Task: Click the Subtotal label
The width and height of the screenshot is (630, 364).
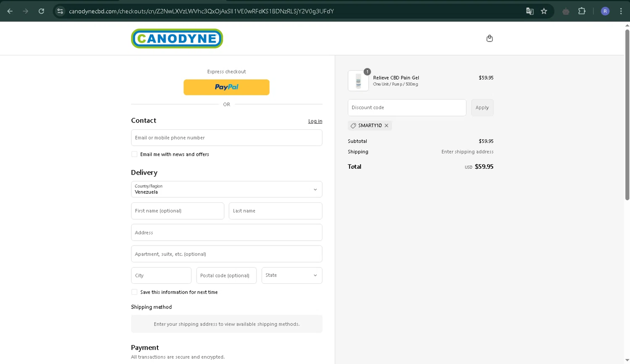Action: click(x=357, y=141)
